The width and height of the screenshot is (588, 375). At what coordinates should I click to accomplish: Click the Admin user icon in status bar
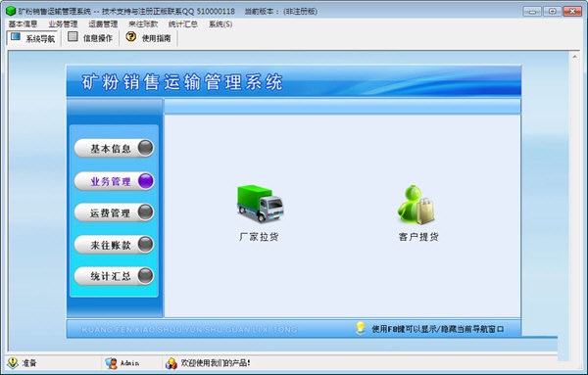(111, 363)
